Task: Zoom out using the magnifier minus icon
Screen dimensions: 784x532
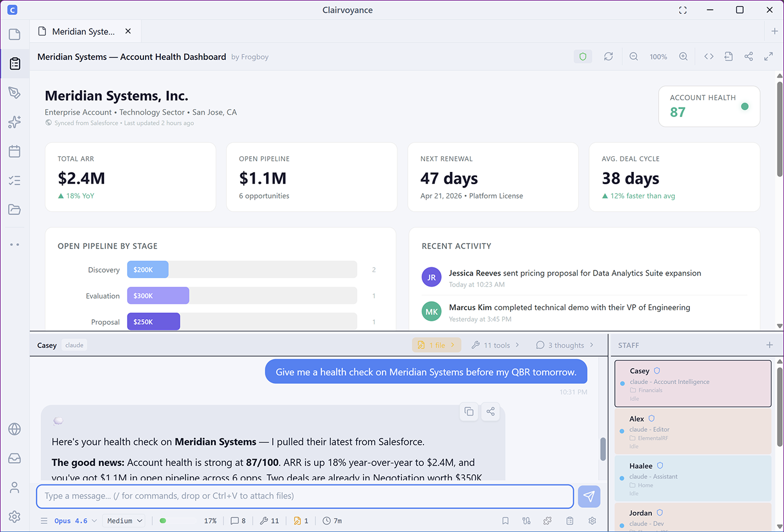Action: click(633, 57)
